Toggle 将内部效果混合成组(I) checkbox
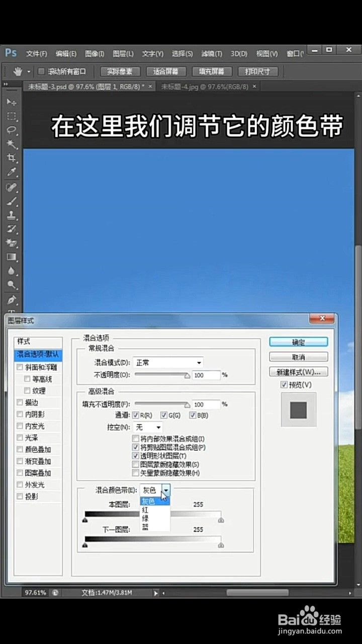Viewport: 362px width, 644px height. 135,439
